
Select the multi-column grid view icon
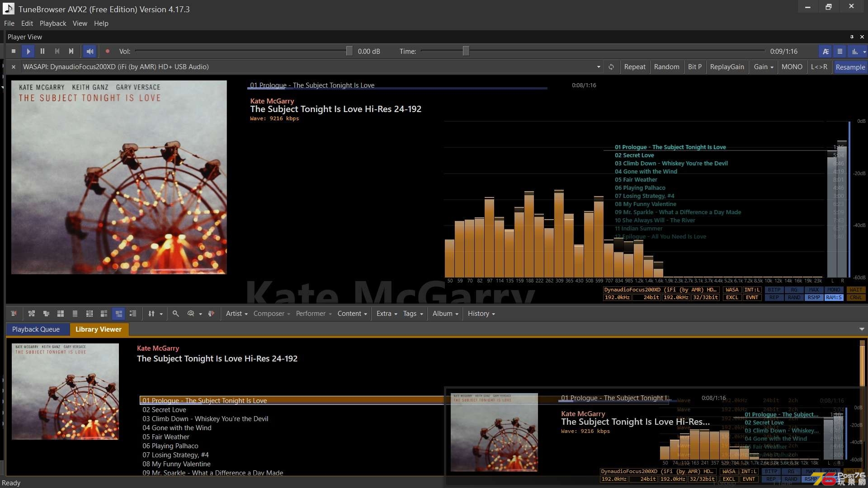[90, 314]
